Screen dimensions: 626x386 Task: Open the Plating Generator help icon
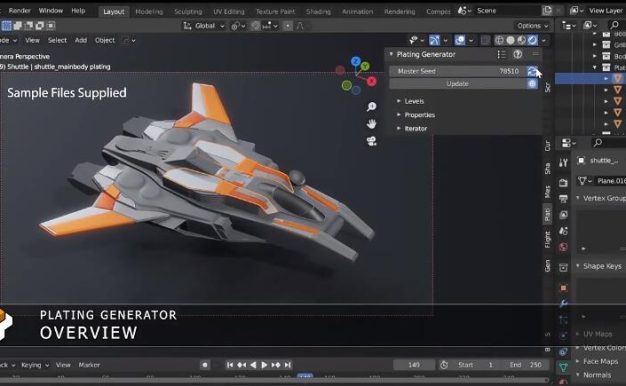[x=517, y=54]
